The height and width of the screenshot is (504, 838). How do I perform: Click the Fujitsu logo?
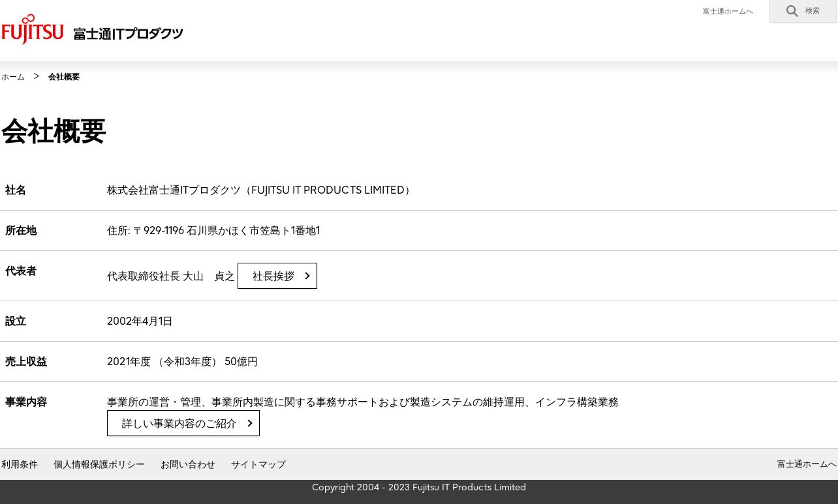click(32, 29)
